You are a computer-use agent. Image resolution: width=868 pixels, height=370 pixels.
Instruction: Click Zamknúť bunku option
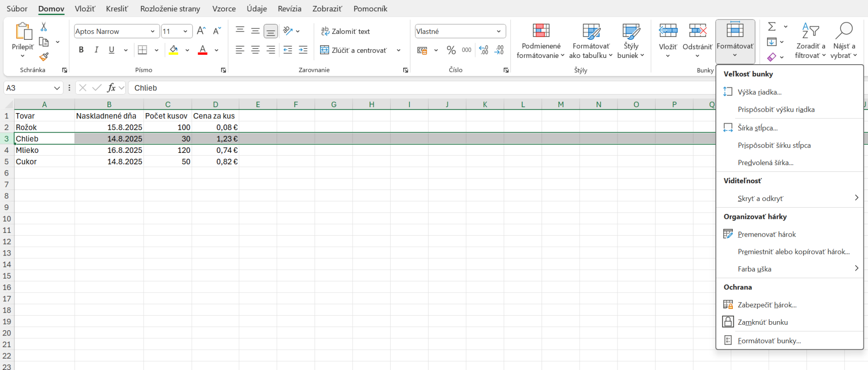(790, 322)
